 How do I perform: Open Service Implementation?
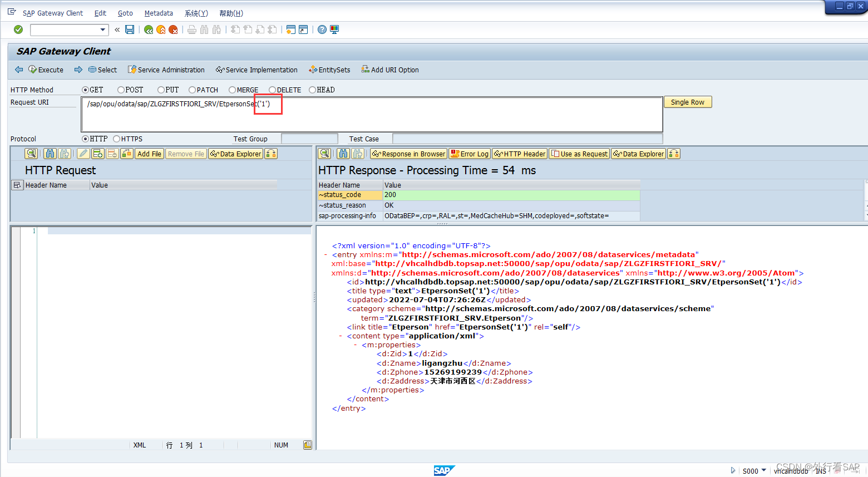(x=257, y=70)
